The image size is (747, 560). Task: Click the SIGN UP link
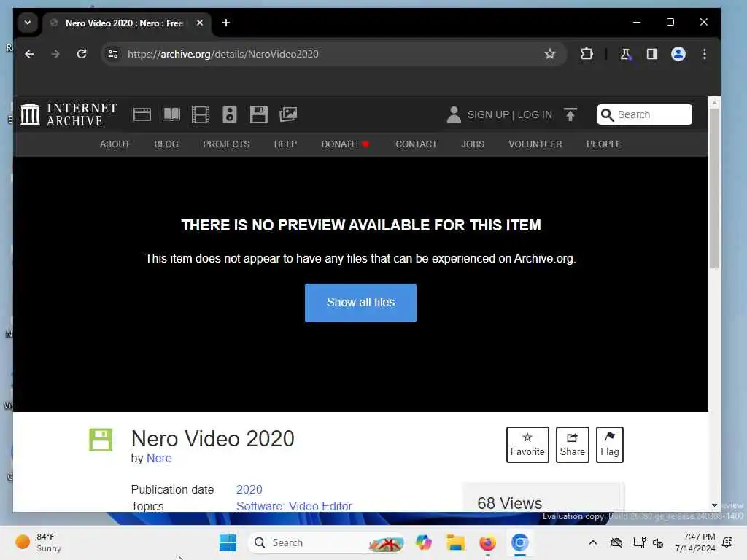488,114
